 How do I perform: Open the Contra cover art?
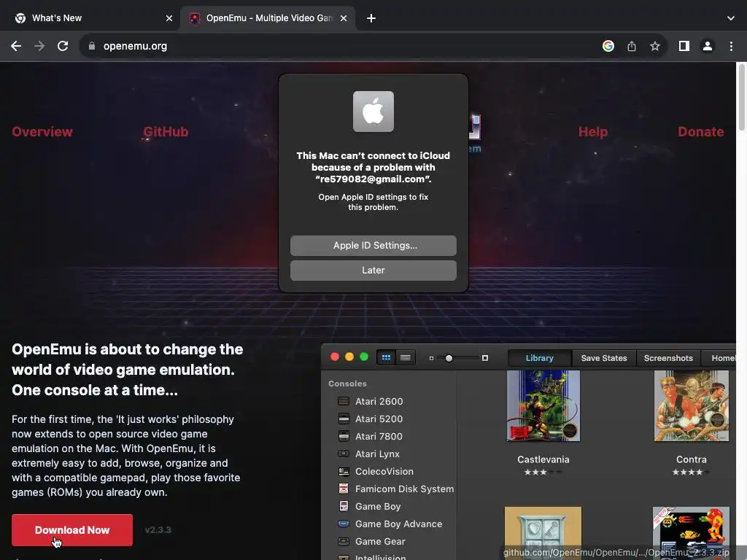pos(692,406)
